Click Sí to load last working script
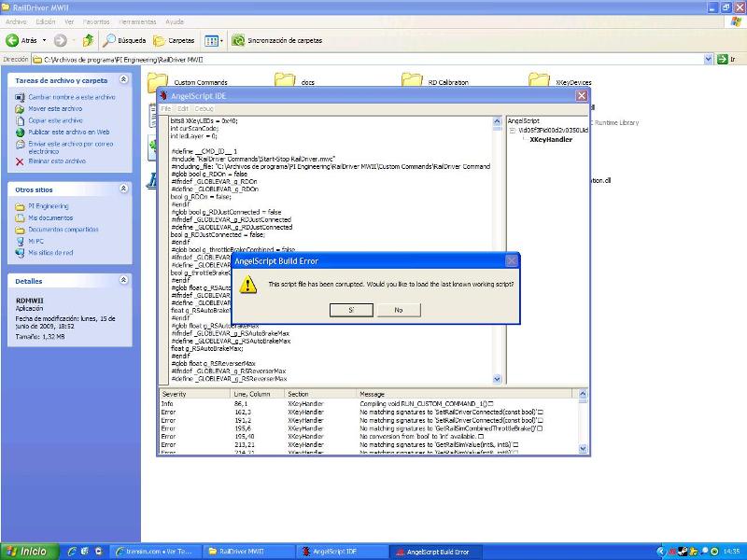 coord(351,309)
